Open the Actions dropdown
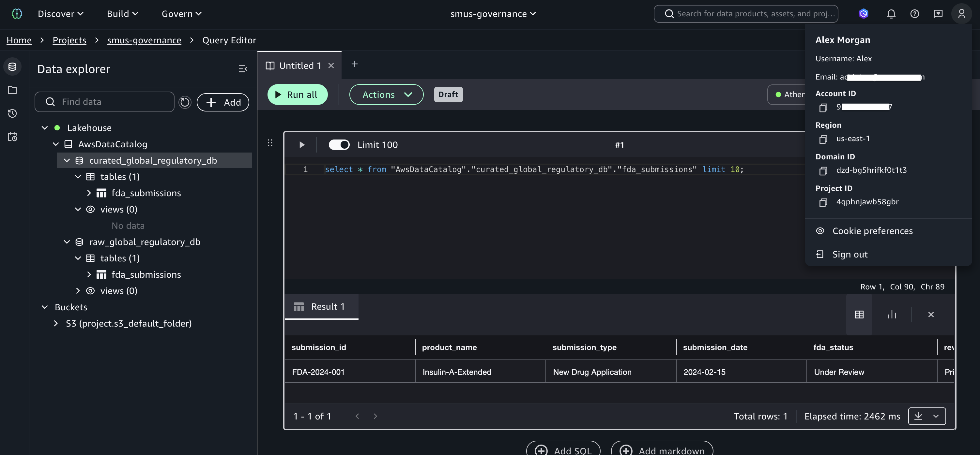 [x=386, y=95]
